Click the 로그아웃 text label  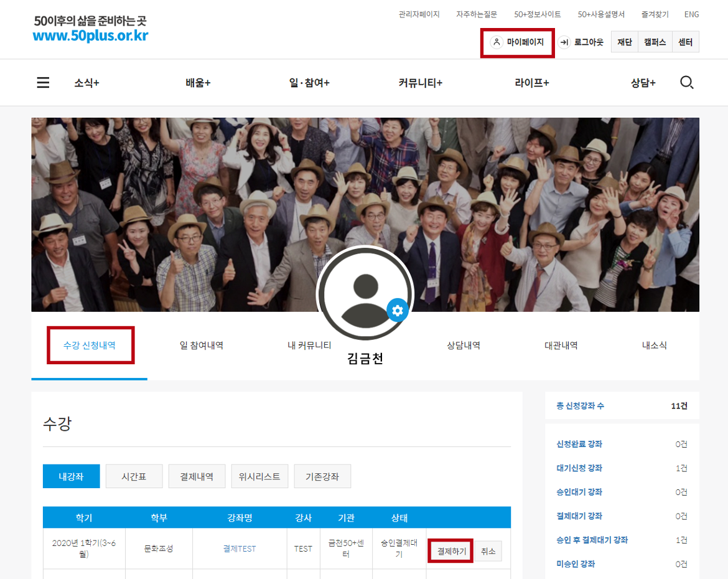coord(589,42)
